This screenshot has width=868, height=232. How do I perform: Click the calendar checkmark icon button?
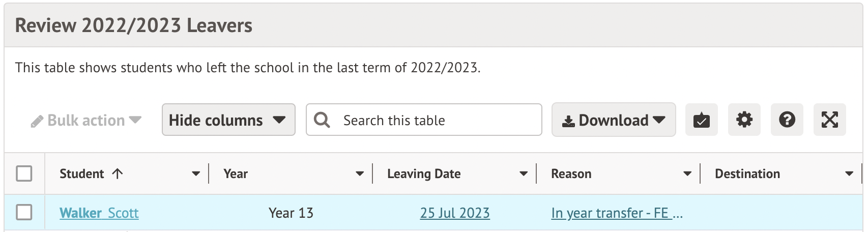(701, 120)
